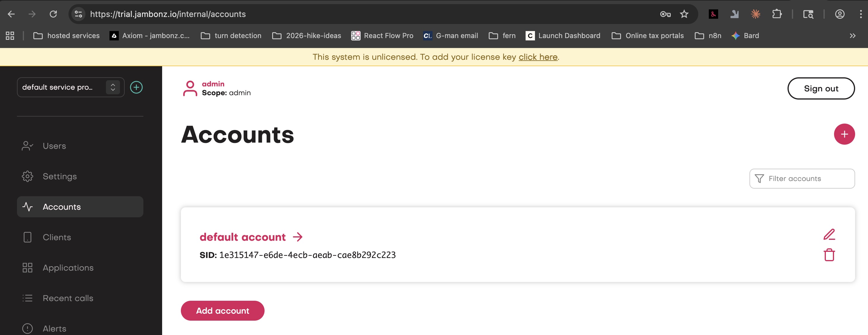
Task: Open Recent calls in the sidebar
Action: pyautogui.click(x=68, y=298)
